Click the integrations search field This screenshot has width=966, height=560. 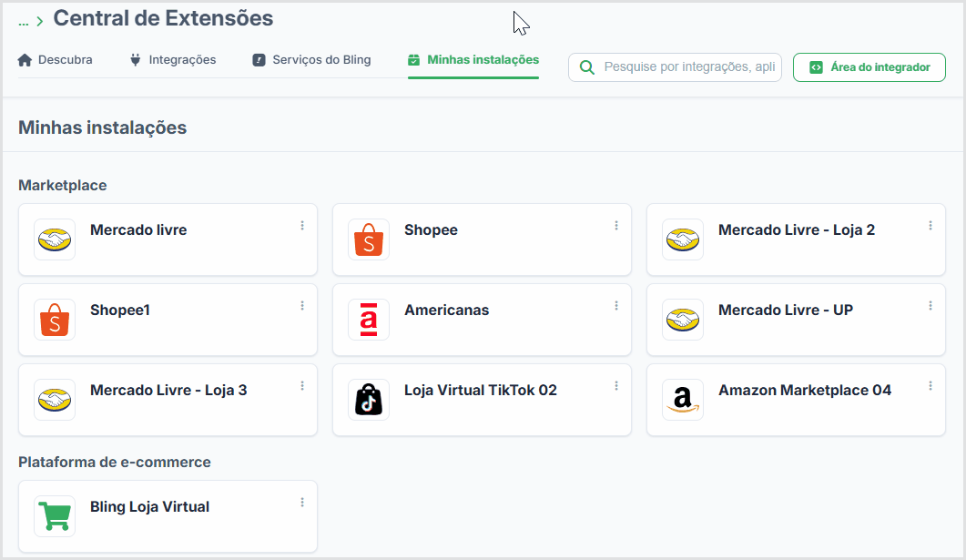click(x=676, y=67)
